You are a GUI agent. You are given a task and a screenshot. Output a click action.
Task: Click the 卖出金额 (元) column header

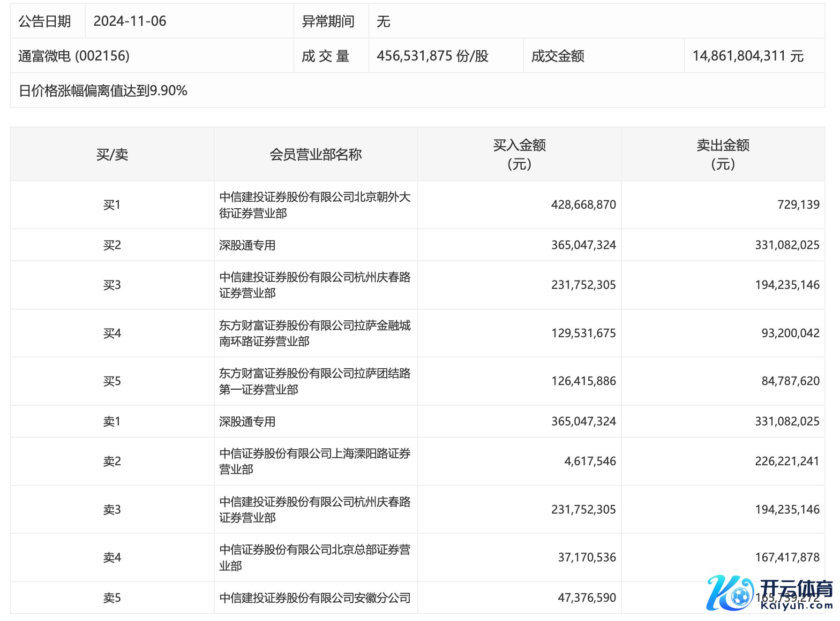[723, 154]
